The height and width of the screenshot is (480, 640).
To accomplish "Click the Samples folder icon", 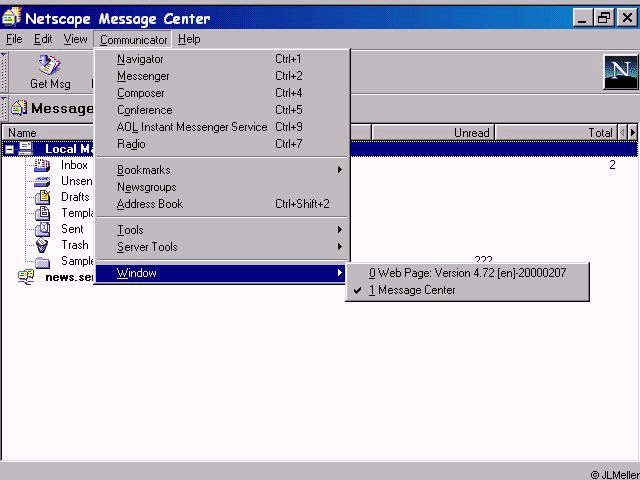I will tap(42, 262).
